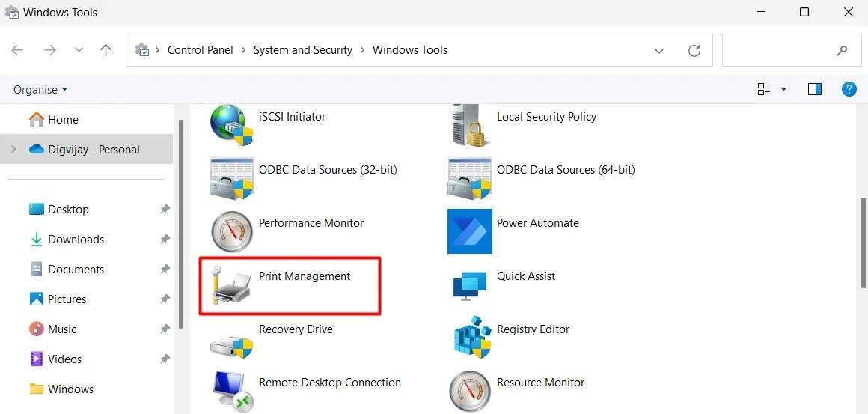
Task: Open the Resource Monitor gauge icon
Action: tap(469, 392)
